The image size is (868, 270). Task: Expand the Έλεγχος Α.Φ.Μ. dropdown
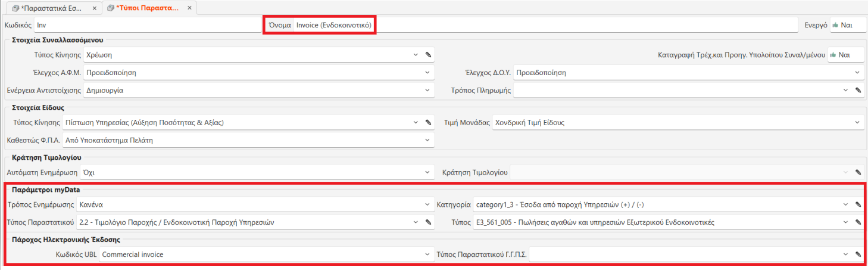click(427, 73)
